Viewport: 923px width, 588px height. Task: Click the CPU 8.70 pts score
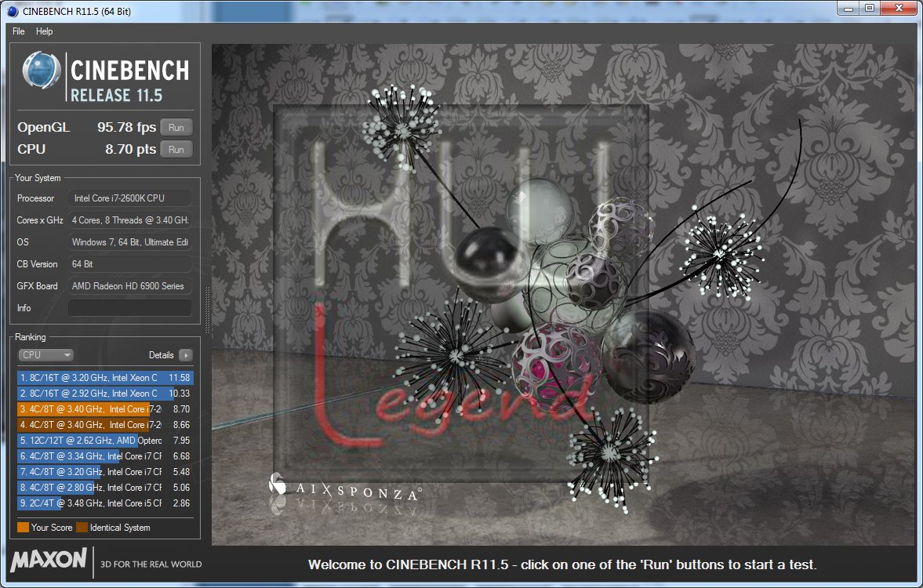tap(131, 150)
